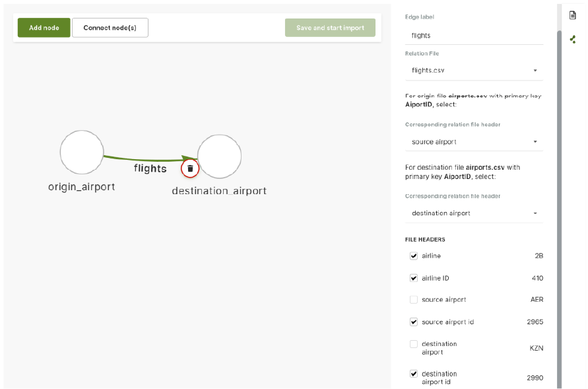
Task: Click the Connect node(s) button
Action: pos(110,28)
